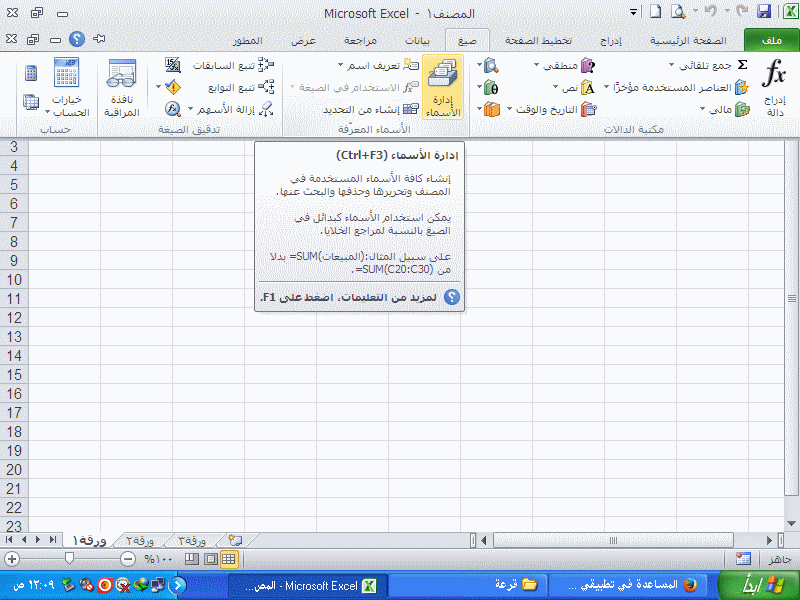Click the Undo arrow in Quick Access Toolbar
This screenshot has width=800, height=600.
click(710, 12)
